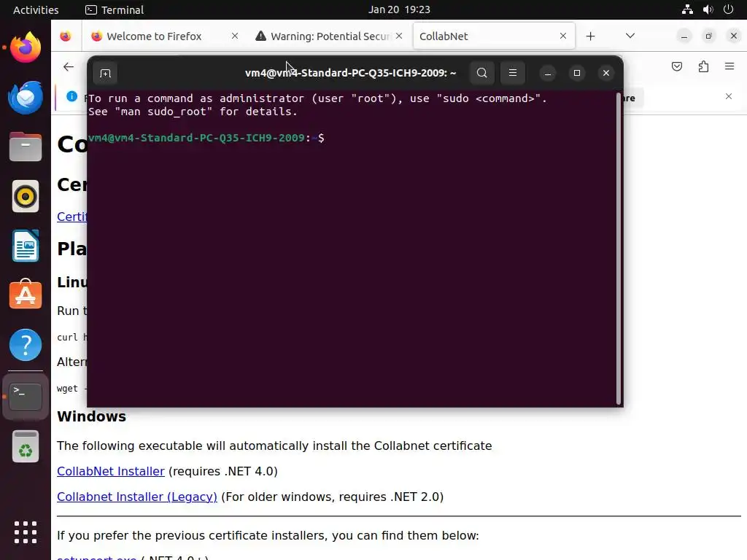Viewport: 747px width, 560px height.
Task: Close the Welcome to Firefox tab
Action: tap(234, 36)
